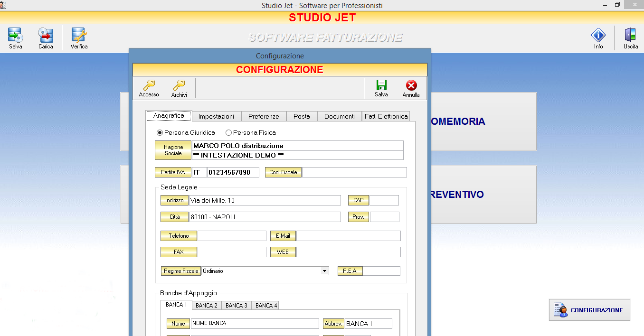Click the Telefono button

(179, 236)
